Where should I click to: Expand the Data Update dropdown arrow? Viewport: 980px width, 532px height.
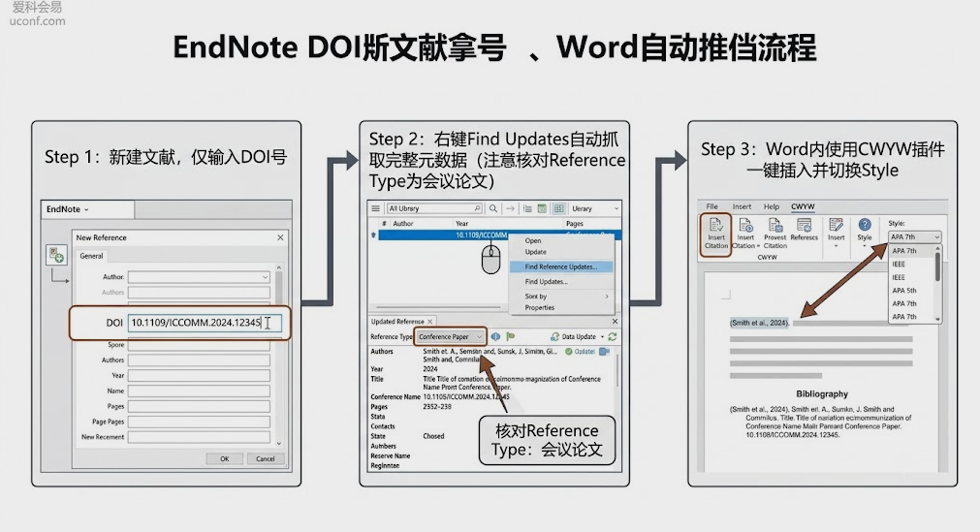pyautogui.click(x=602, y=337)
